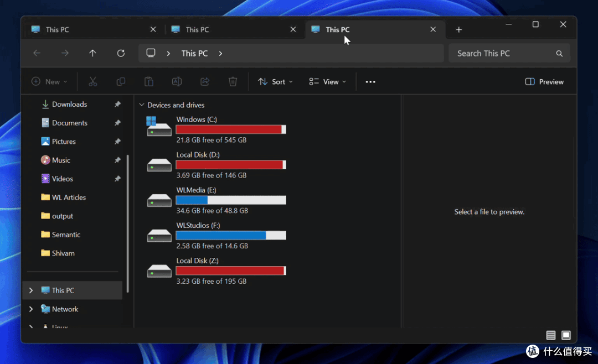Go forward with the right arrow
This screenshot has height=364, width=598.
[65, 53]
